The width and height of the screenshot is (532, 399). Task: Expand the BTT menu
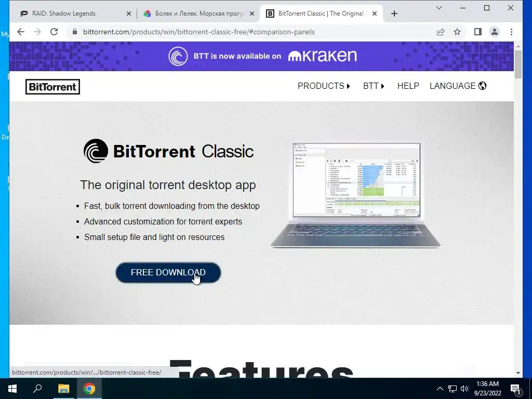coord(374,86)
